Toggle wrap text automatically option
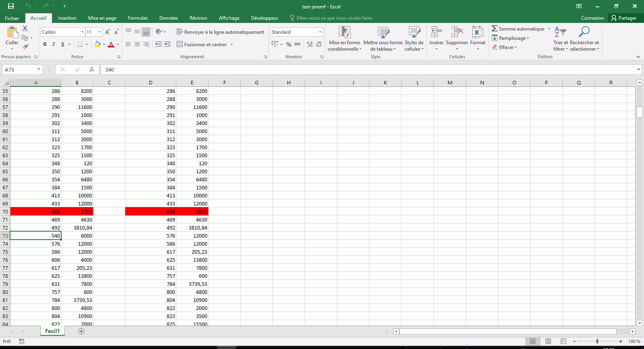The image size is (644, 349). pos(221,32)
